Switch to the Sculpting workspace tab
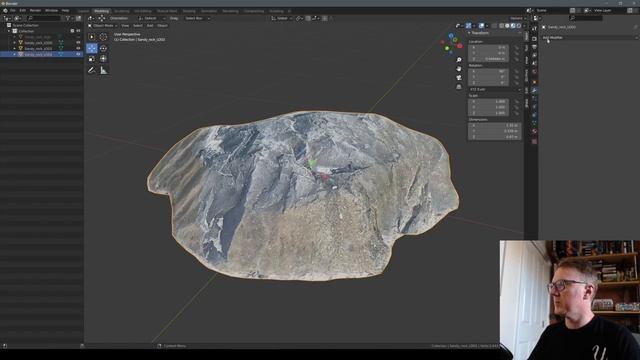 [x=122, y=11]
